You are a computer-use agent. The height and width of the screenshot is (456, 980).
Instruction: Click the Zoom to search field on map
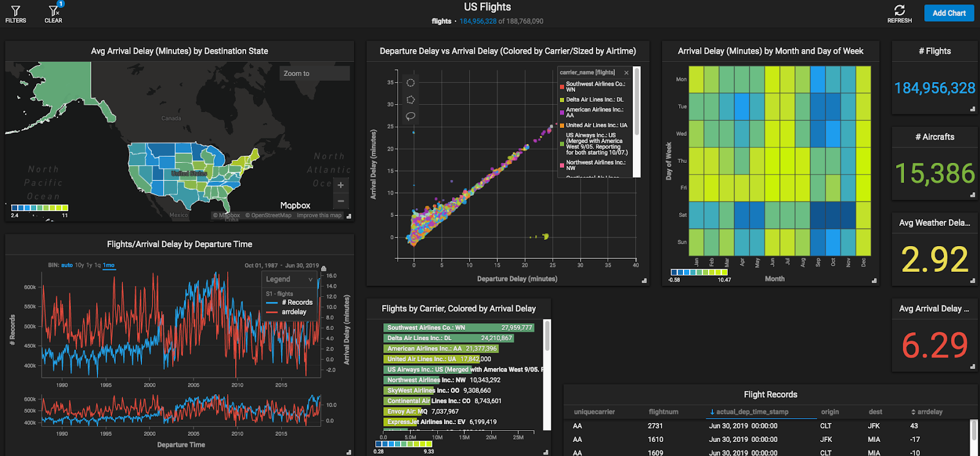point(314,73)
